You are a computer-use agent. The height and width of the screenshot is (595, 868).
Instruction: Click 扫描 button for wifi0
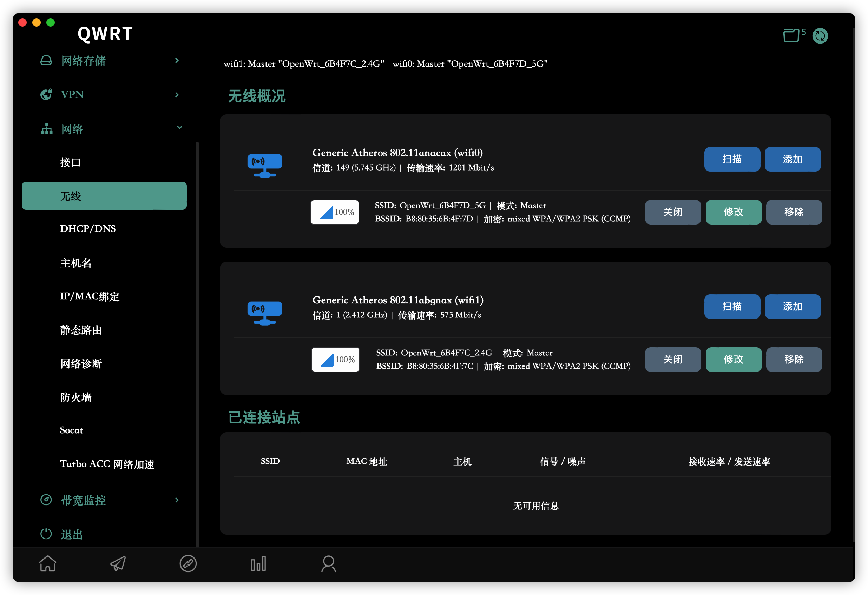point(732,159)
